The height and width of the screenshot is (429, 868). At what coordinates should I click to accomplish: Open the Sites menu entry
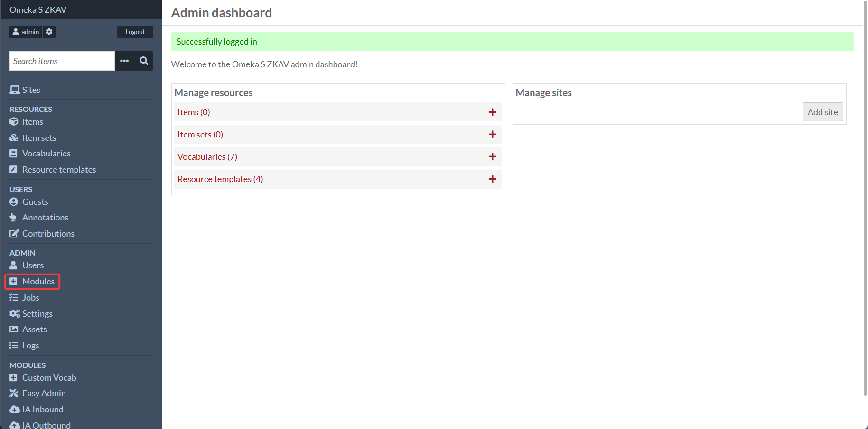click(x=31, y=90)
